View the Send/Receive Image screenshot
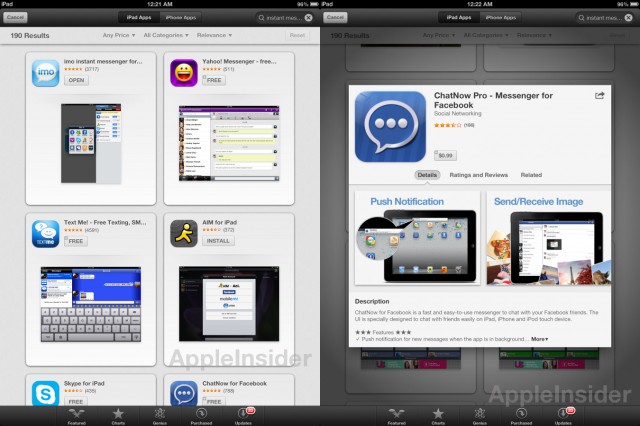Viewport: 640px width, 426px height. (x=549, y=238)
